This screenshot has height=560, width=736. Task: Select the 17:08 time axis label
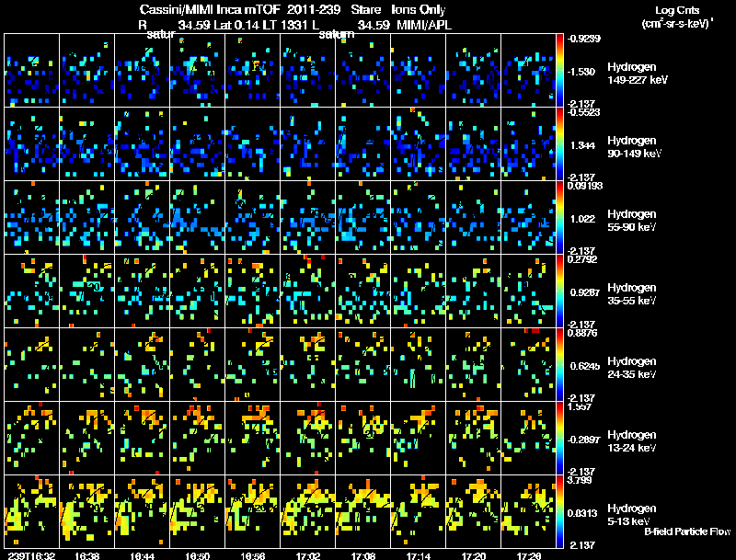[362, 555]
